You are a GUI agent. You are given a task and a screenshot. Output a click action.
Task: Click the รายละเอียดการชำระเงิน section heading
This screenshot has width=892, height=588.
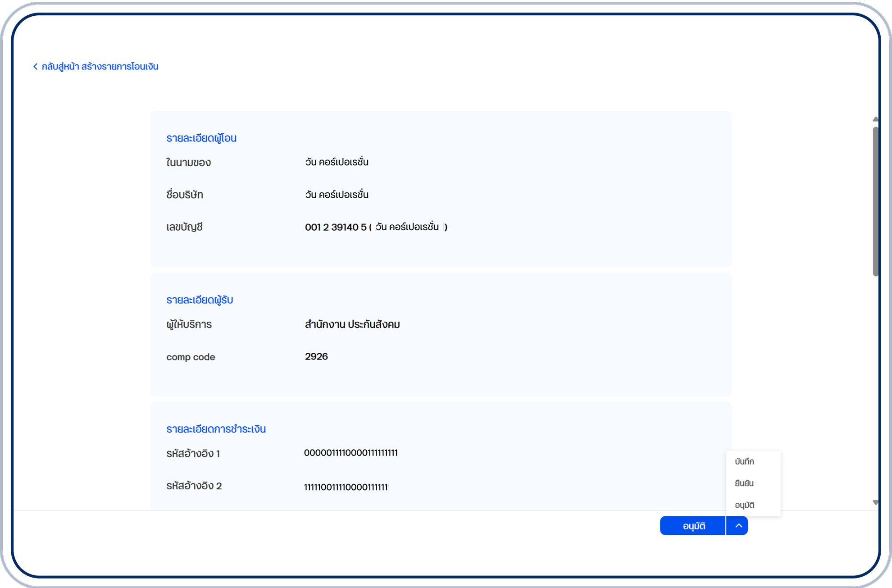(216, 429)
